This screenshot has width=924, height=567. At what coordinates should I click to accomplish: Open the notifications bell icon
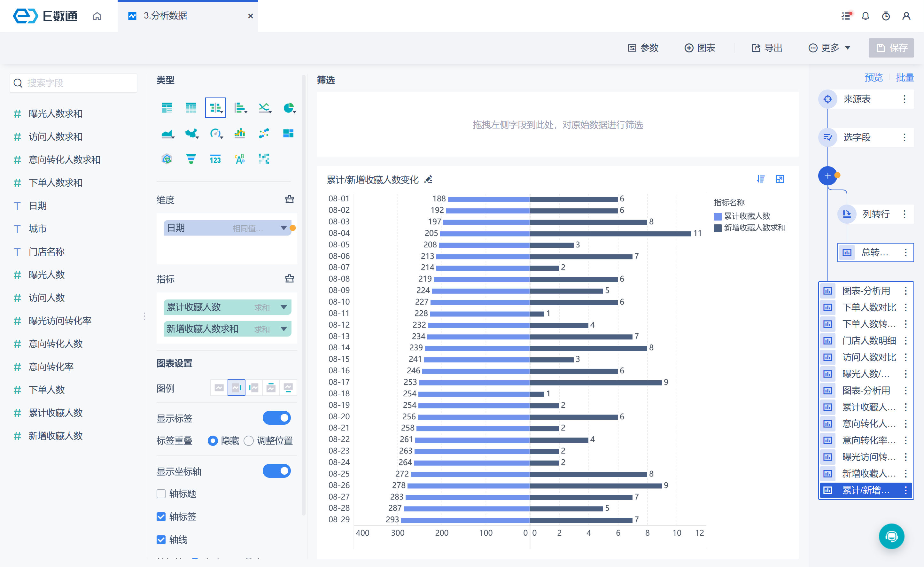[x=866, y=16]
